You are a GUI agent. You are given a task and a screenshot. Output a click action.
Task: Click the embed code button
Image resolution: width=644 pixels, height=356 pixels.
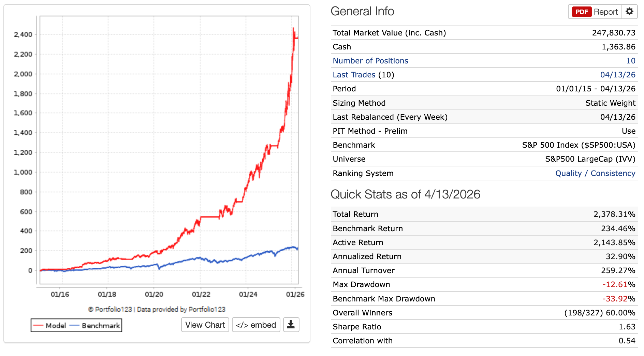[x=256, y=325]
